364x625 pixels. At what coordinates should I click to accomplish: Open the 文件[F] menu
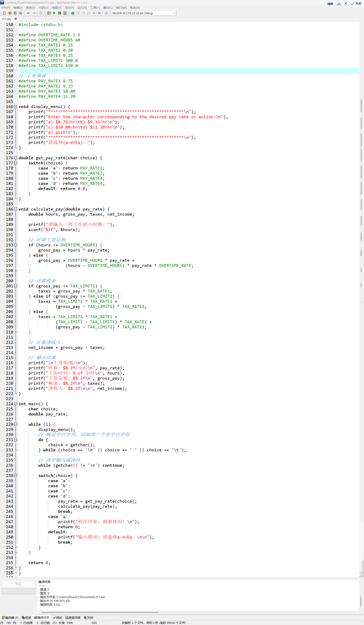(x=6, y=8)
